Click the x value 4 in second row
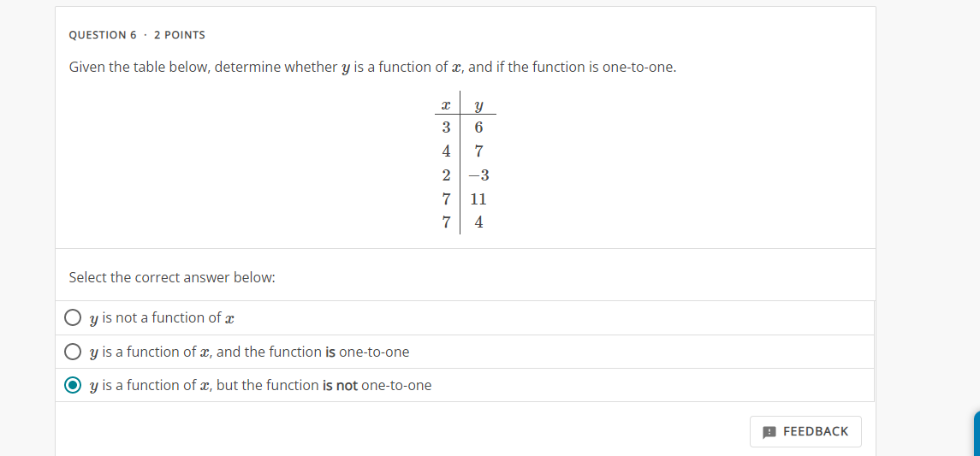Viewport: 980px width, 456px height. point(446,151)
